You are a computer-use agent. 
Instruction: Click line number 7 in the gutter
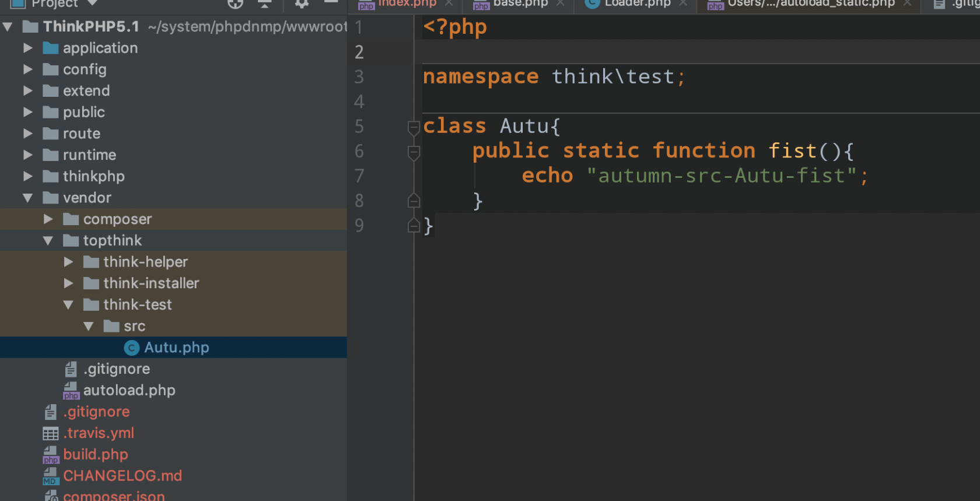359,176
